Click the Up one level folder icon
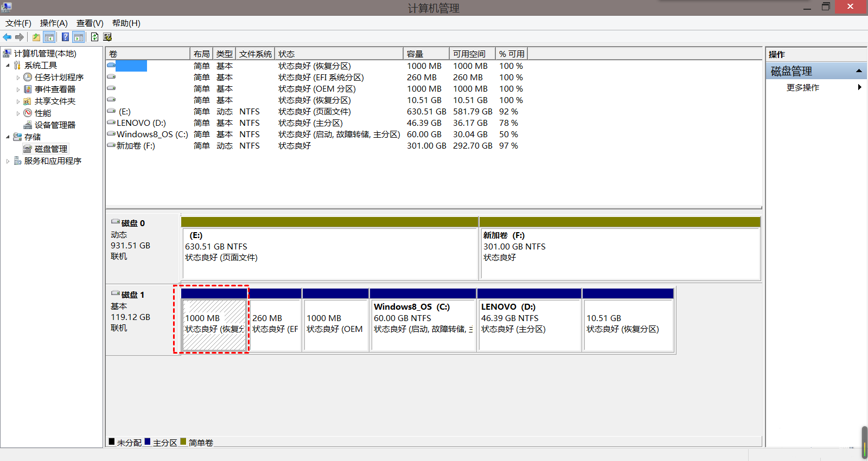This screenshot has height=461, width=868. tap(36, 37)
